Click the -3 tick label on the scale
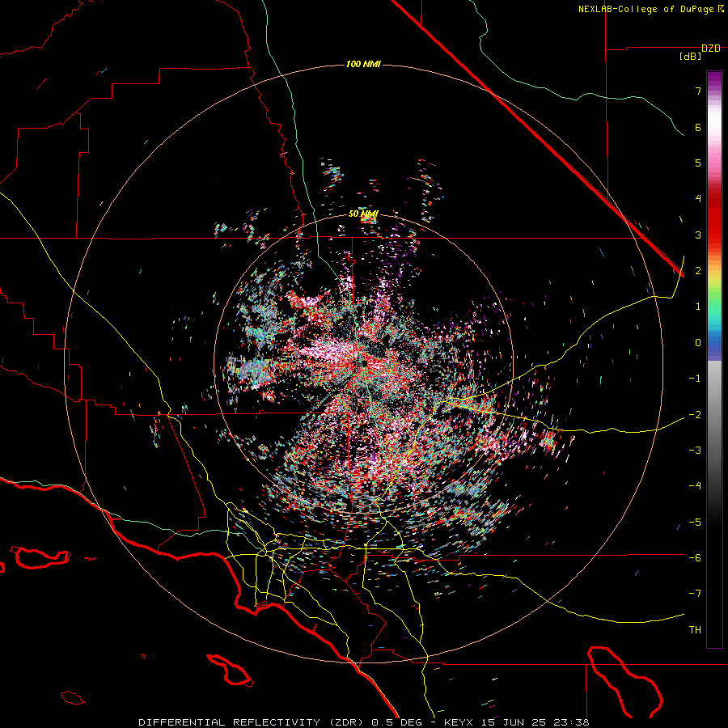The height and width of the screenshot is (728, 728). click(x=695, y=451)
